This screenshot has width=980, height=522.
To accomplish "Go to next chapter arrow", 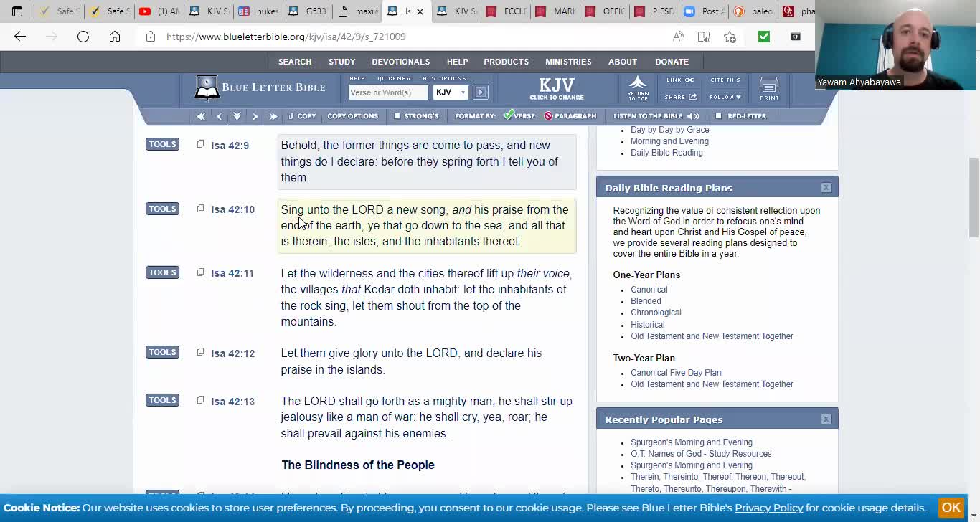I will click(x=255, y=116).
